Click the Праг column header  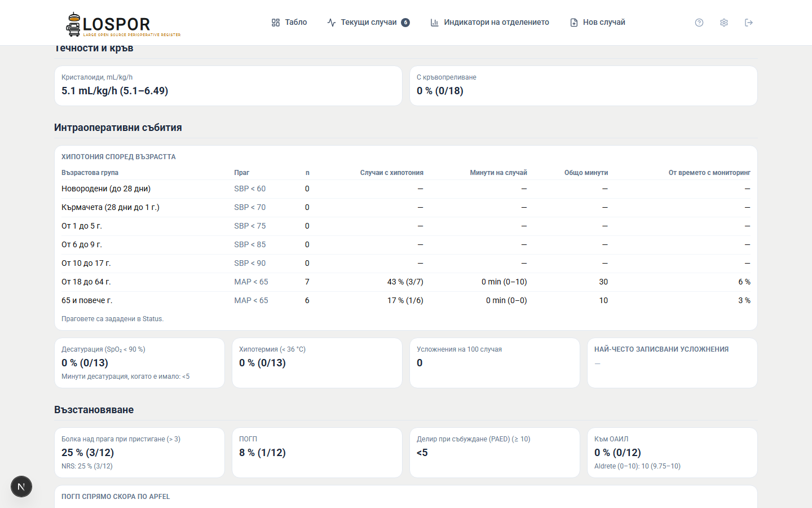coord(241,173)
